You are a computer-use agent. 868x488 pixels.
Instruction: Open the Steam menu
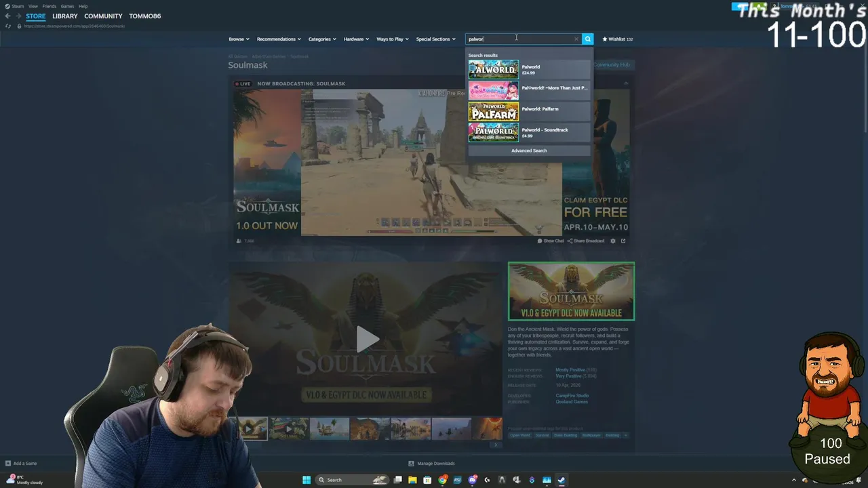(x=14, y=6)
